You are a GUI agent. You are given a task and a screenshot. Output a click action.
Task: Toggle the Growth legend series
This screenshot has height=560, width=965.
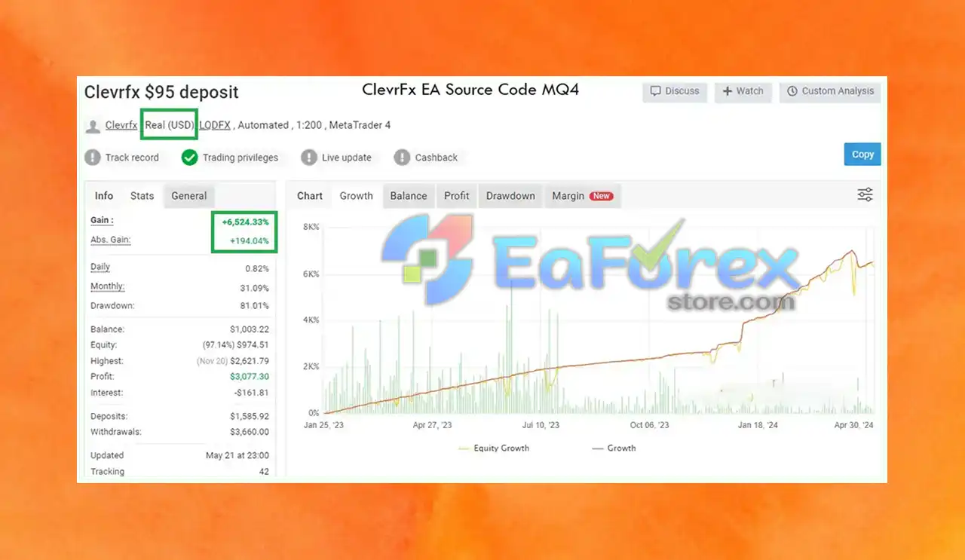coord(614,448)
